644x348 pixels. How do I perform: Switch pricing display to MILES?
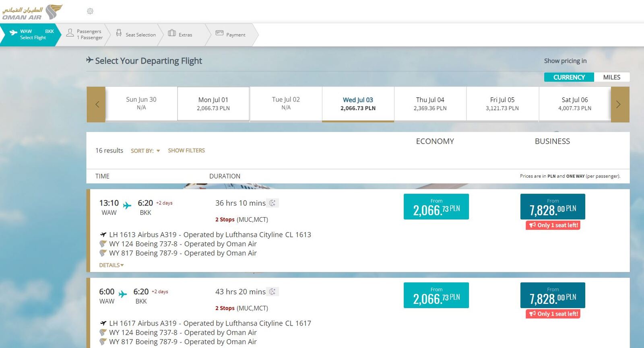click(612, 77)
